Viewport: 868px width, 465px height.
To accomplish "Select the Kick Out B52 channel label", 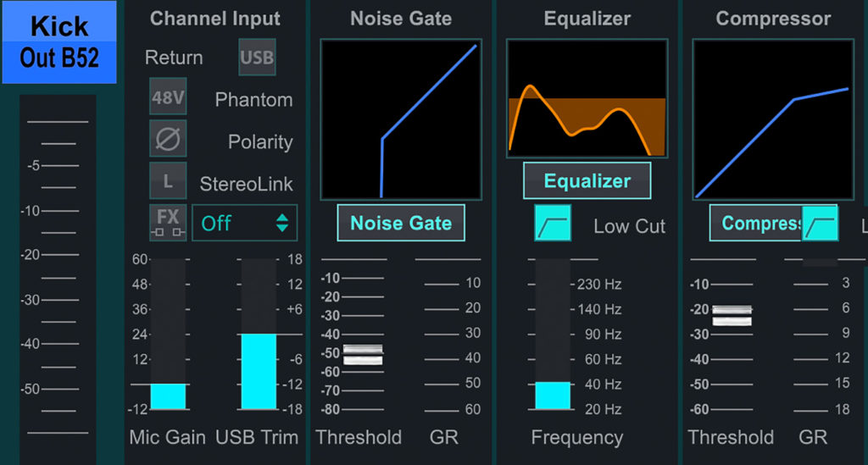I will pos(59,42).
